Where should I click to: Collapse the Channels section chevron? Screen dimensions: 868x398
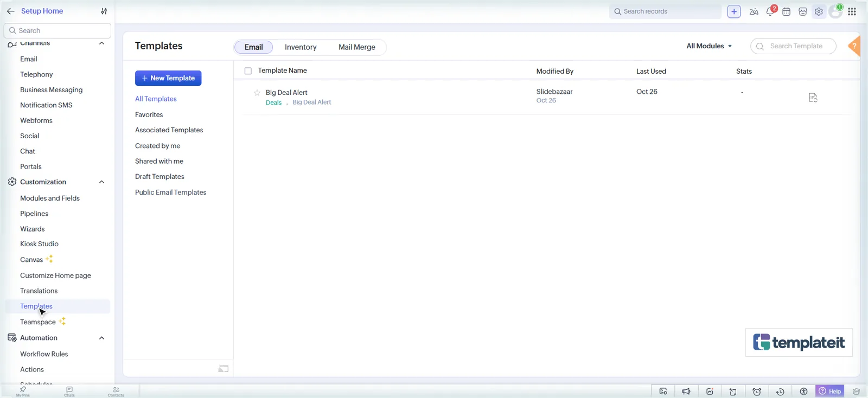pyautogui.click(x=101, y=43)
